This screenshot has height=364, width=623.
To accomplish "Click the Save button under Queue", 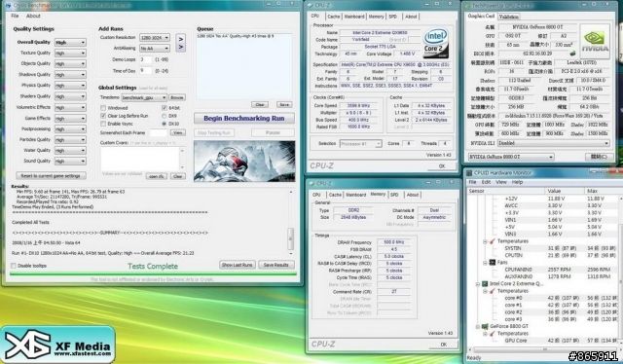I will pyautogui.click(x=284, y=104).
